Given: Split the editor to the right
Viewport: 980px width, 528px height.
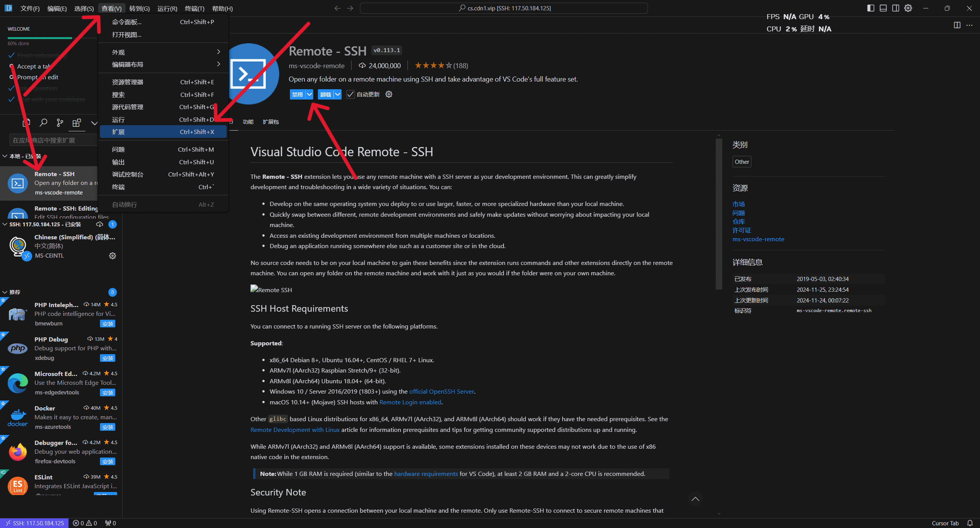Looking at the screenshot, I should point(957,25).
